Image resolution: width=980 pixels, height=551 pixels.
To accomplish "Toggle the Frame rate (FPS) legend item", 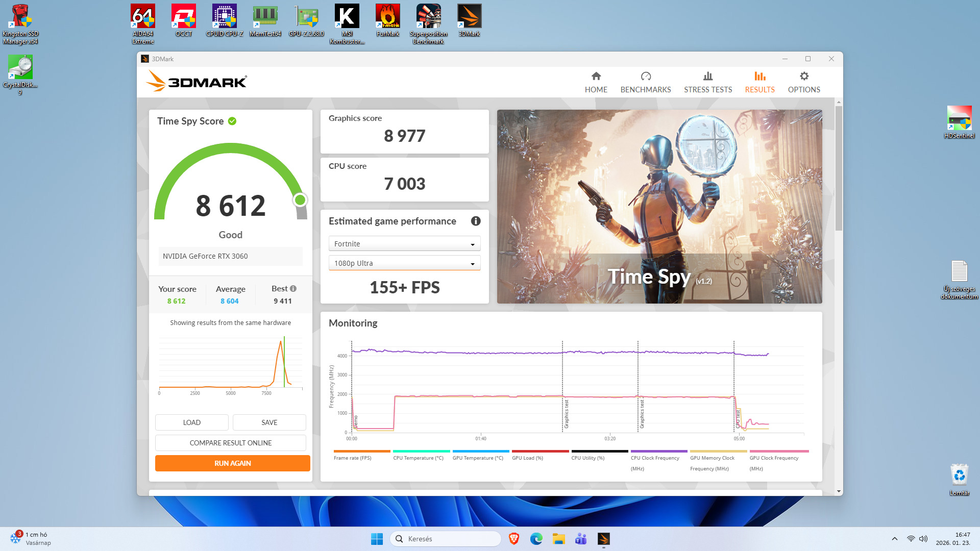I will point(353,458).
